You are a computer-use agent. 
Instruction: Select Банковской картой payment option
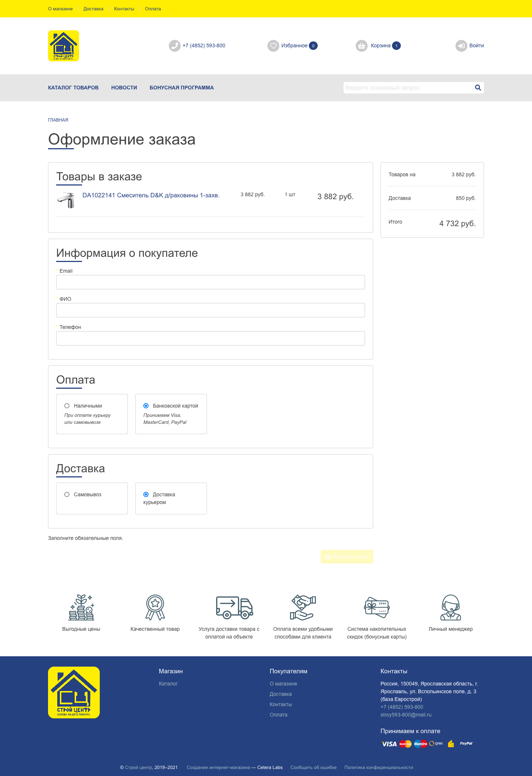[x=146, y=406]
